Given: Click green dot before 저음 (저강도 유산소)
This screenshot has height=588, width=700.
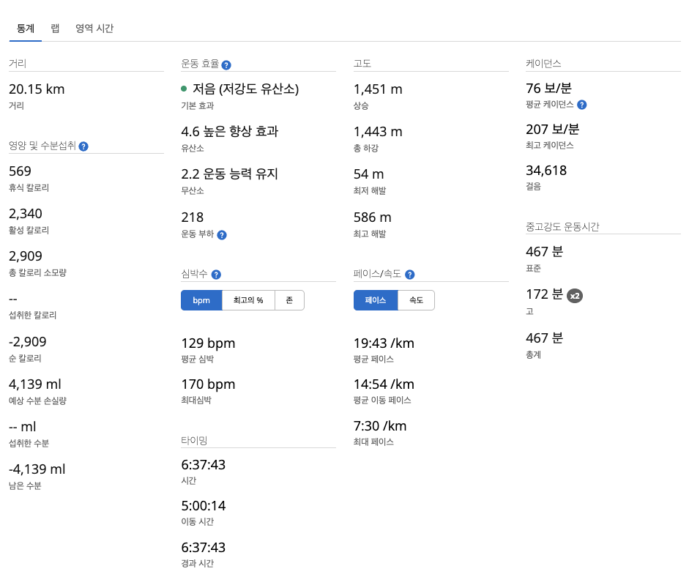Looking at the screenshot, I should point(185,89).
